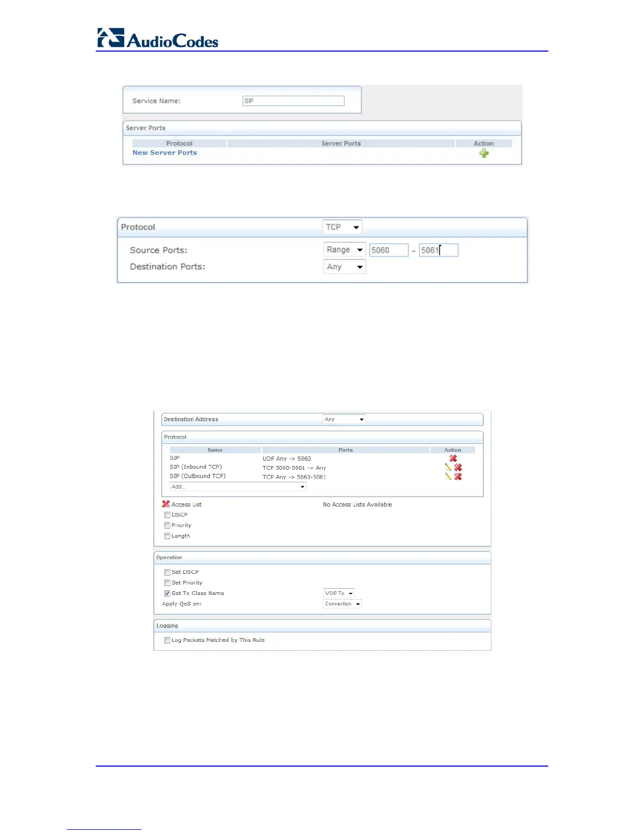
Task: Click the red X next to Access List
Action: [166, 504]
